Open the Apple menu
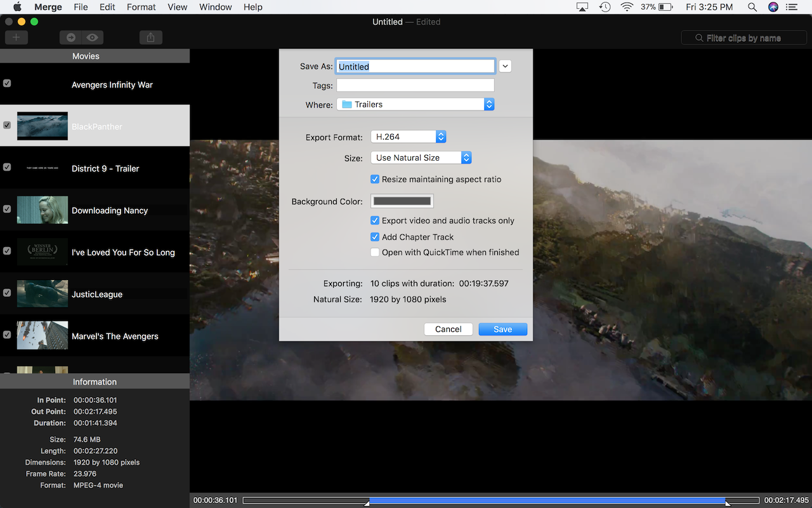The width and height of the screenshot is (812, 508). click(x=17, y=7)
